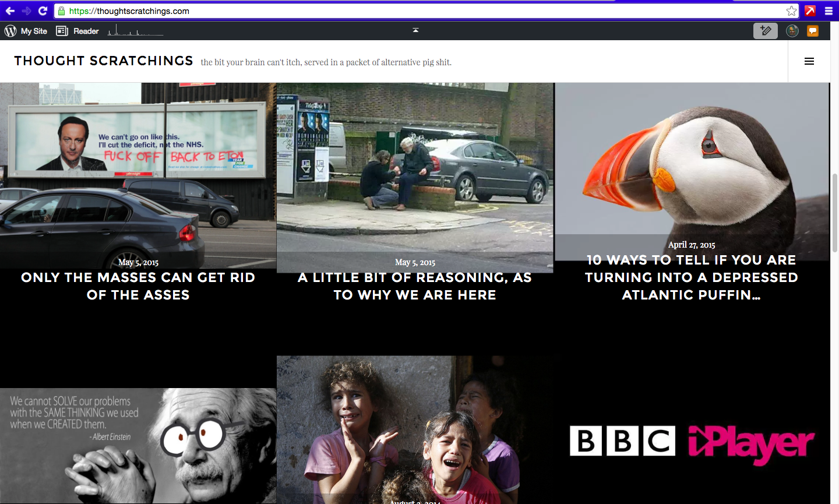Click the stats sparkline graph
839x504 pixels.
(135, 30)
